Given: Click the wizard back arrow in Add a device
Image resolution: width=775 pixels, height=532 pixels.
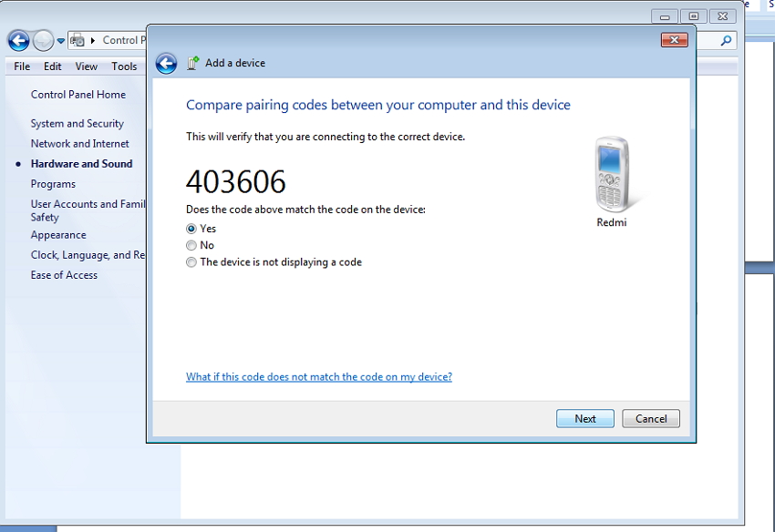Looking at the screenshot, I should coord(166,63).
